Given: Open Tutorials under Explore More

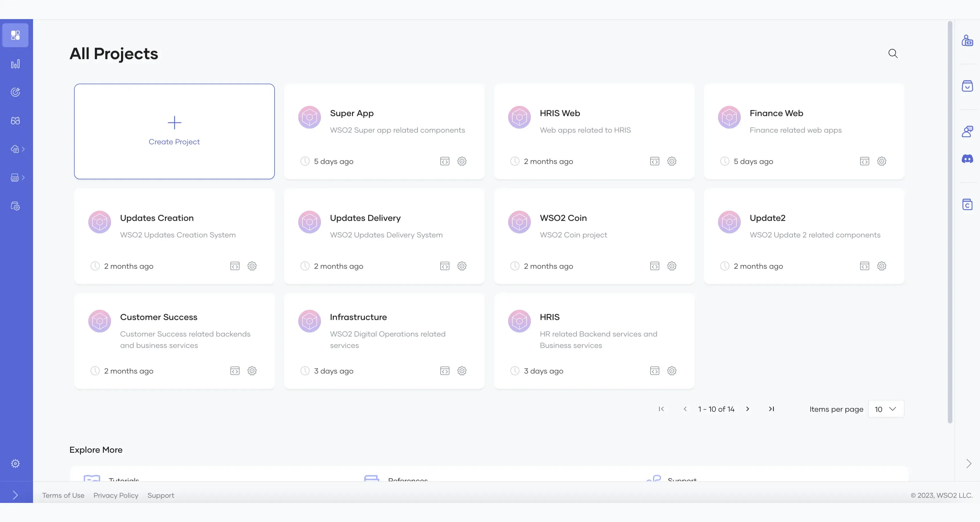Looking at the screenshot, I should click(x=124, y=480).
